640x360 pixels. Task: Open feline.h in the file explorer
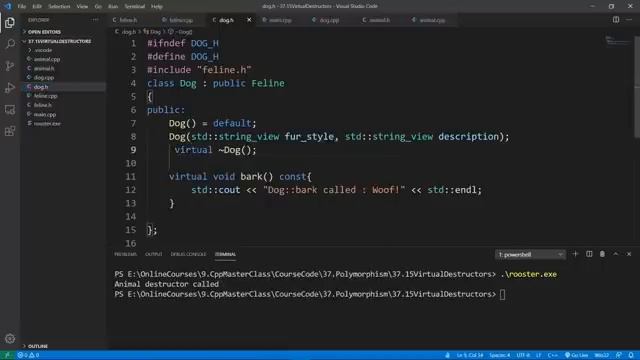pos(42,105)
